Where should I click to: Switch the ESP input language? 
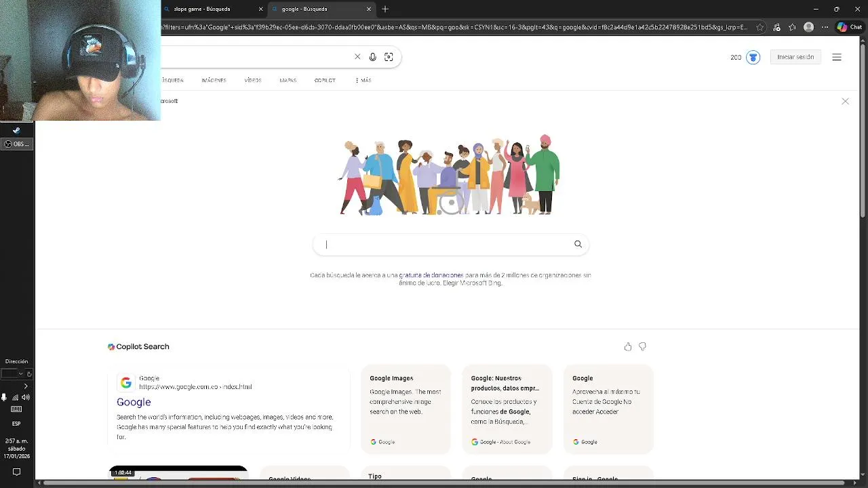(16, 424)
